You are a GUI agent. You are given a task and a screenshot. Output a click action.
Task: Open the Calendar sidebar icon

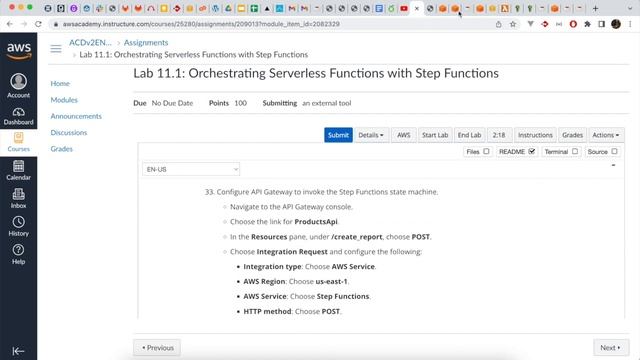[x=18, y=170]
